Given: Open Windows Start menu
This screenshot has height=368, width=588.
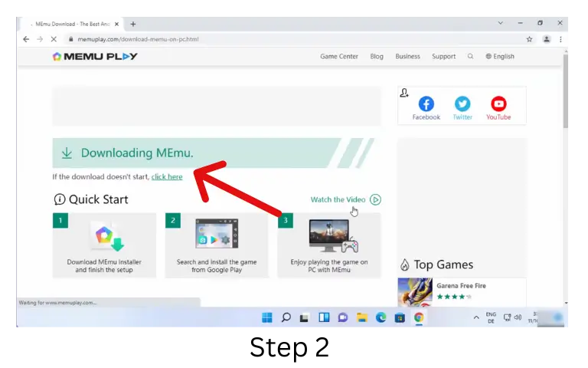Looking at the screenshot, I should [x=266, y=317].
